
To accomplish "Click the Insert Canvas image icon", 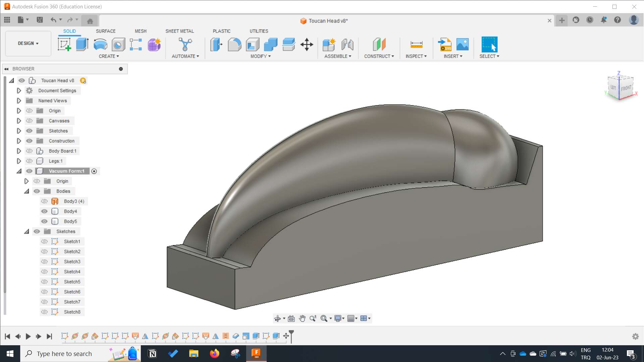I will (x=463, y=44).
